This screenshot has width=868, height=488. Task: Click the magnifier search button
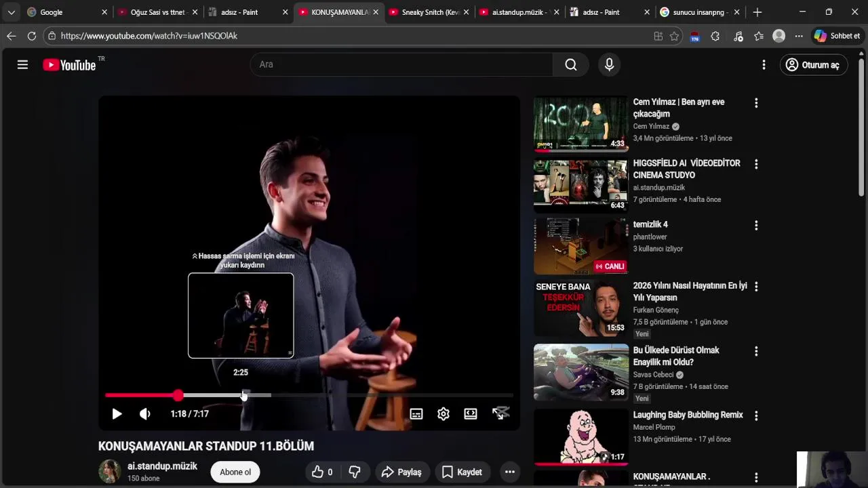coord(571,64)
